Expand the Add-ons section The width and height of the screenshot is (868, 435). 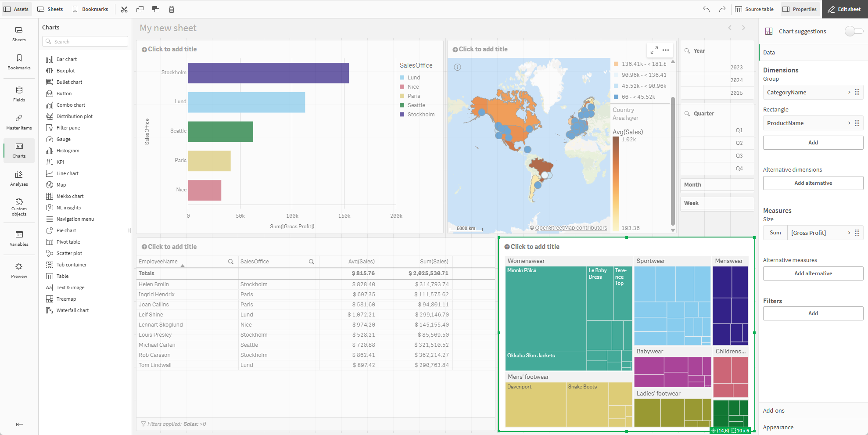point(774,410)
